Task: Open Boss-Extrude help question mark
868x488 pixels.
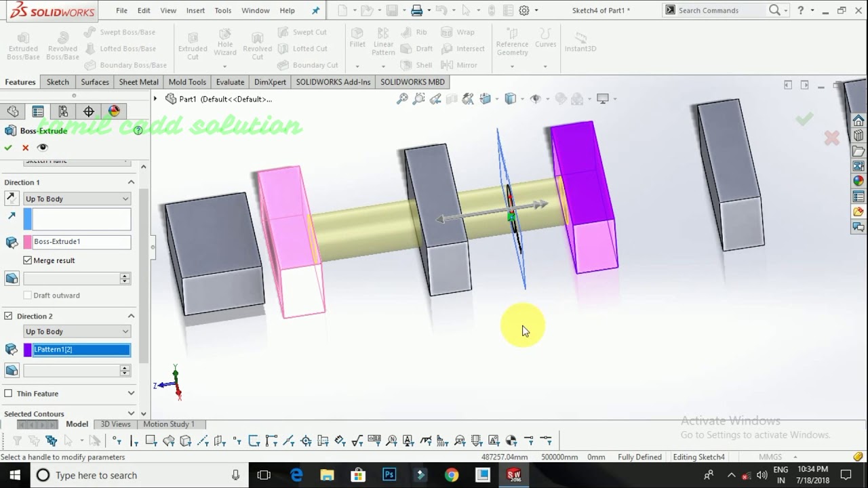Action: [138, 130]
